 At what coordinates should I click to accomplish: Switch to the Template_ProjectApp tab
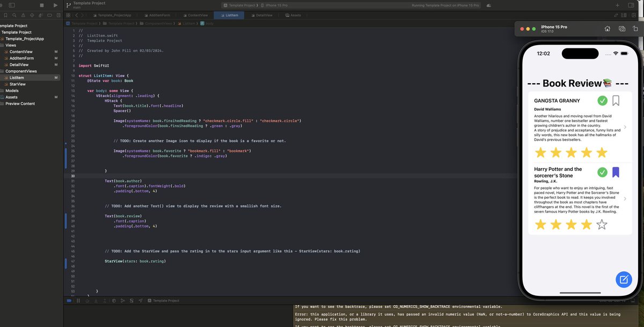tap(112, 16)
